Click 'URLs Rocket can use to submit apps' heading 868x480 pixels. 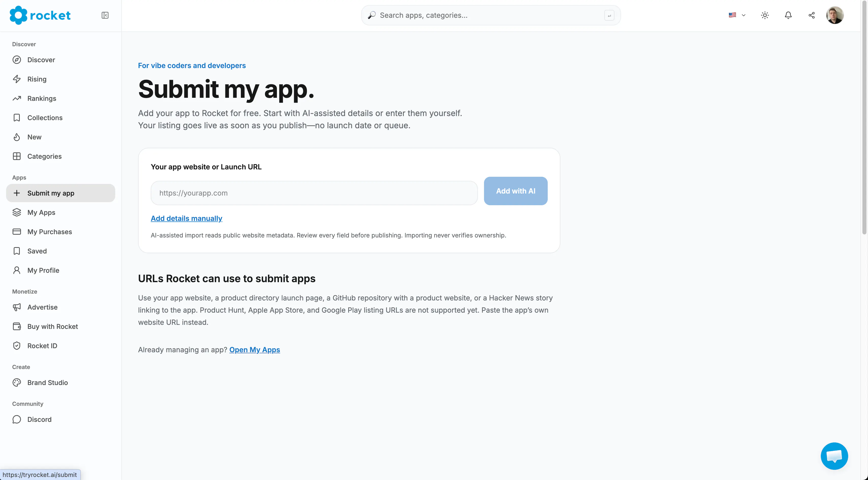click(227, 279)
